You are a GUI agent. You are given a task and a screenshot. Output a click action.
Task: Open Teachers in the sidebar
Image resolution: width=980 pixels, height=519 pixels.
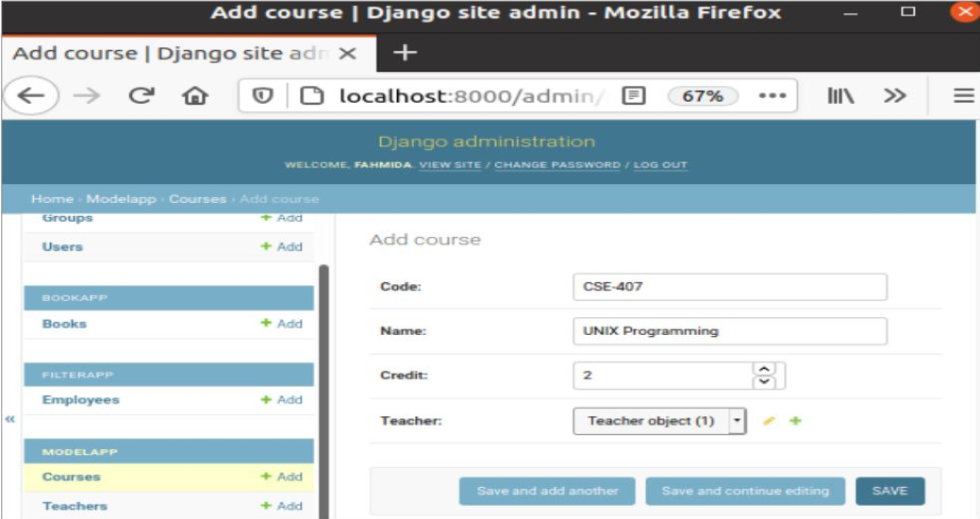(x=75, y=506)
